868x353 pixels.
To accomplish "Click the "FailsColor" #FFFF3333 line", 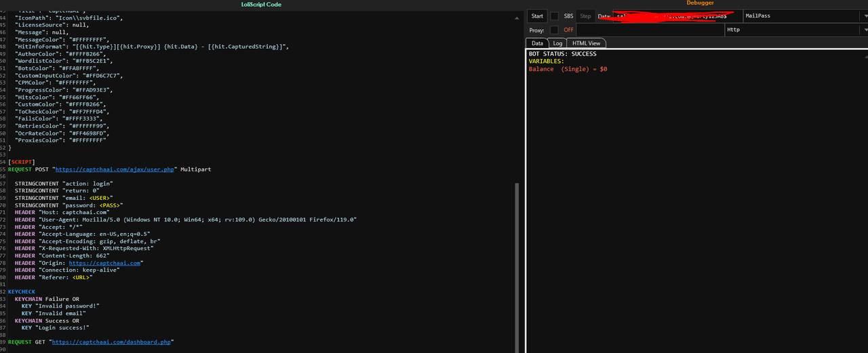I will 62,119.
